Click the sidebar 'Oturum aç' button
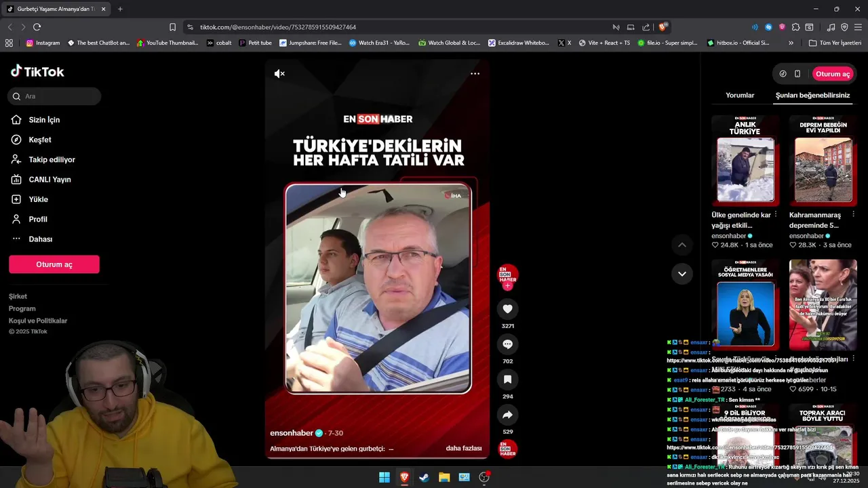Screen dimensions: 868x488 pos(54,264)
